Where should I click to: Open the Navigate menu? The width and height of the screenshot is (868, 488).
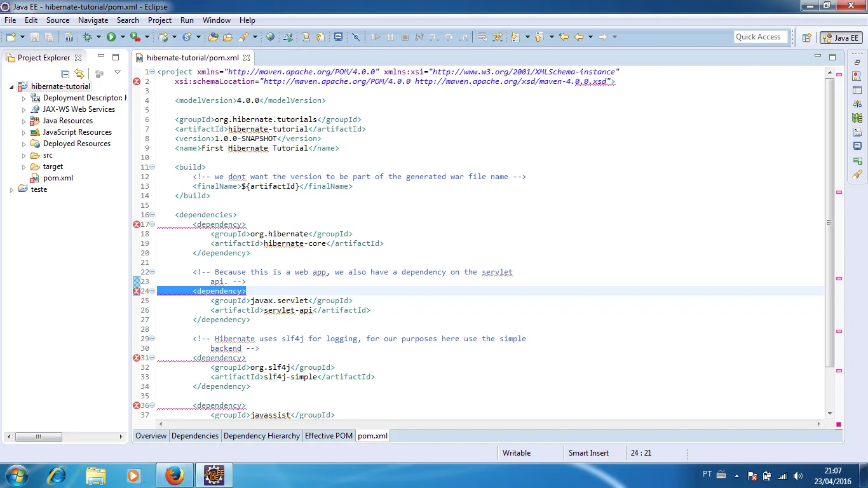(x=93, y=20)
